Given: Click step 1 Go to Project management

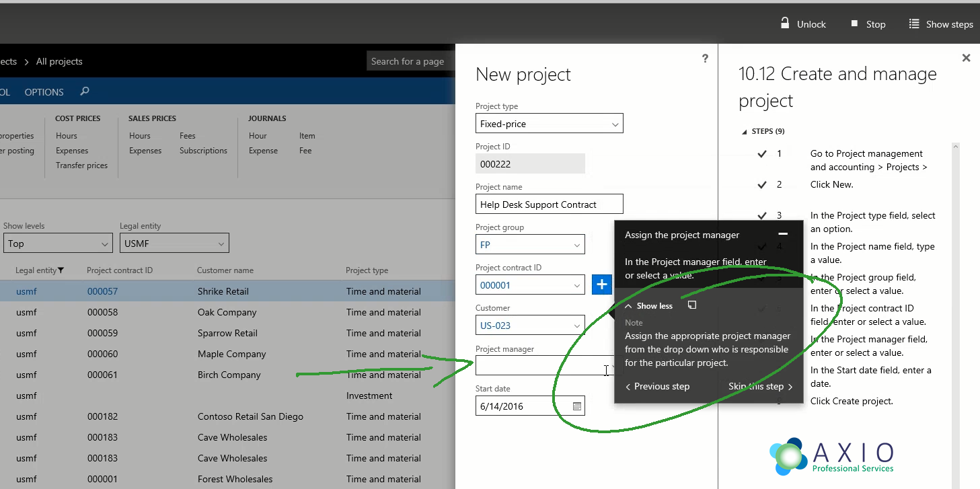Looking at the screenshot, I should click(868, 160).
